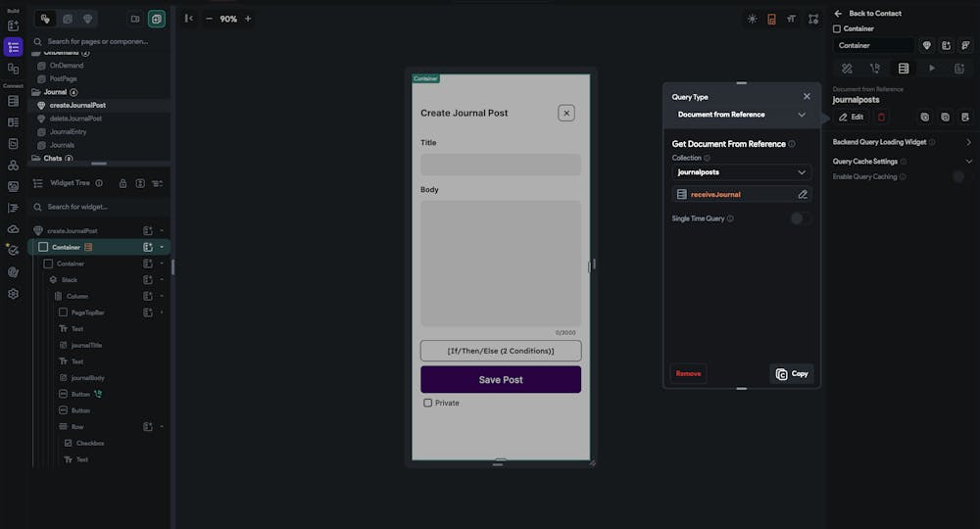980x529 pixels.
Task: Click the Container name input field
Action: (873, 45)
